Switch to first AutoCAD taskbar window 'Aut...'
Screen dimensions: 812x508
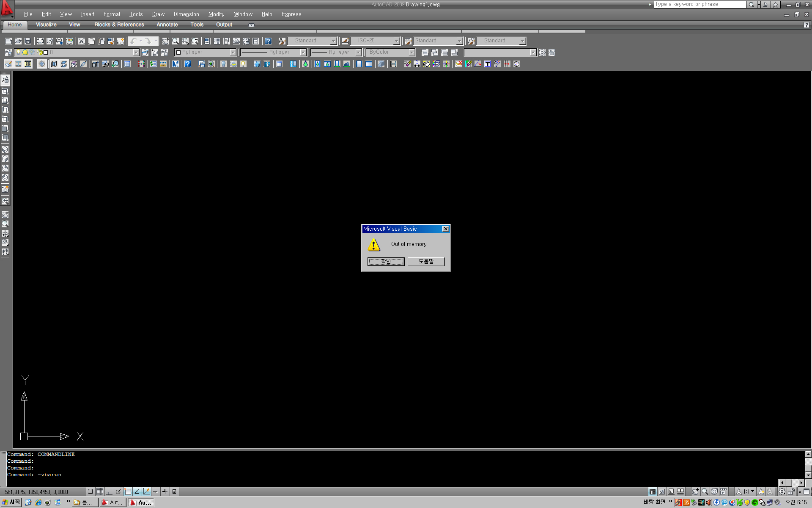(112, 502)
